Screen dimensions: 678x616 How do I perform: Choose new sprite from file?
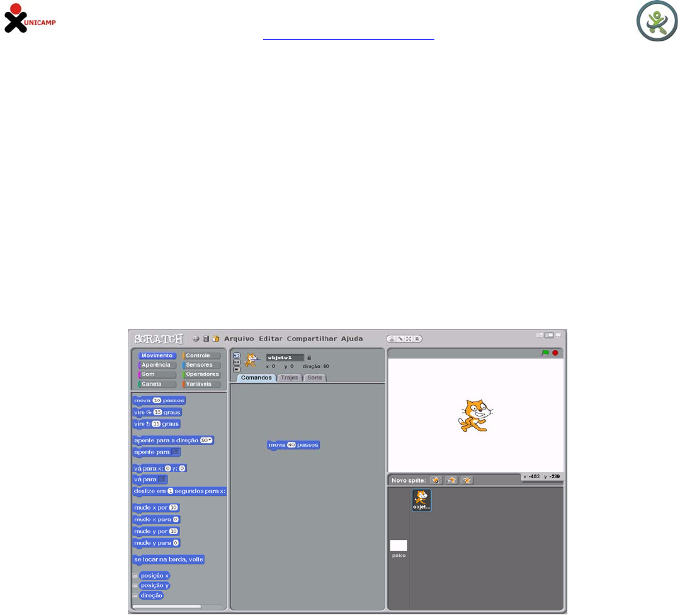451,480
